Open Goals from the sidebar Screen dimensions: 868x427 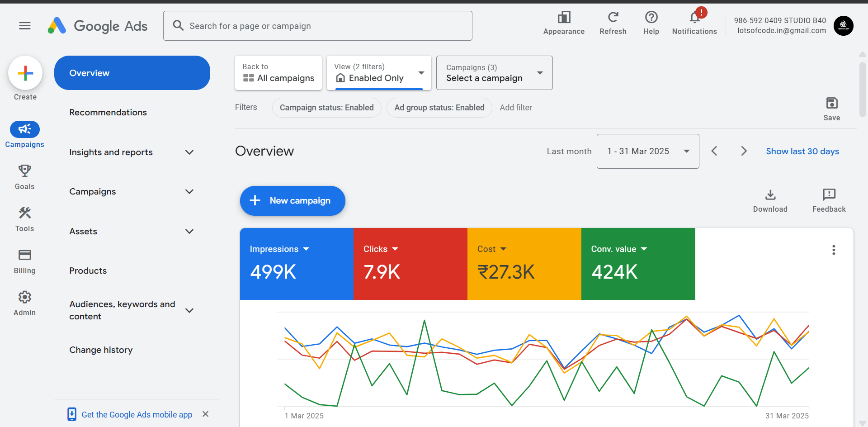point(25,176)
